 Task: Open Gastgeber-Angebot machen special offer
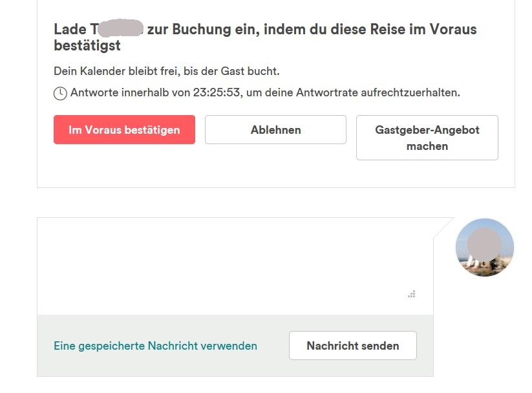[427, 138]
